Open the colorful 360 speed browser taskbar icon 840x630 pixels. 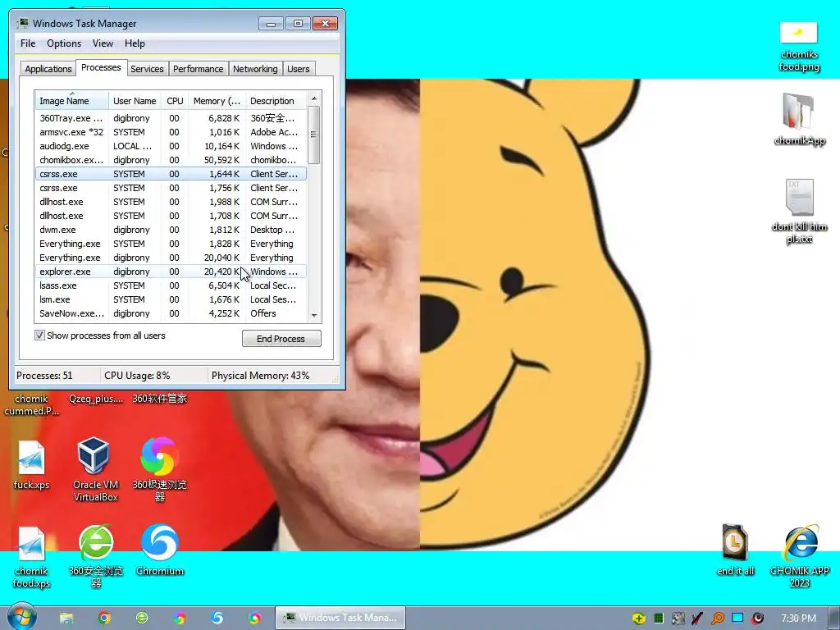pos(180,618)
